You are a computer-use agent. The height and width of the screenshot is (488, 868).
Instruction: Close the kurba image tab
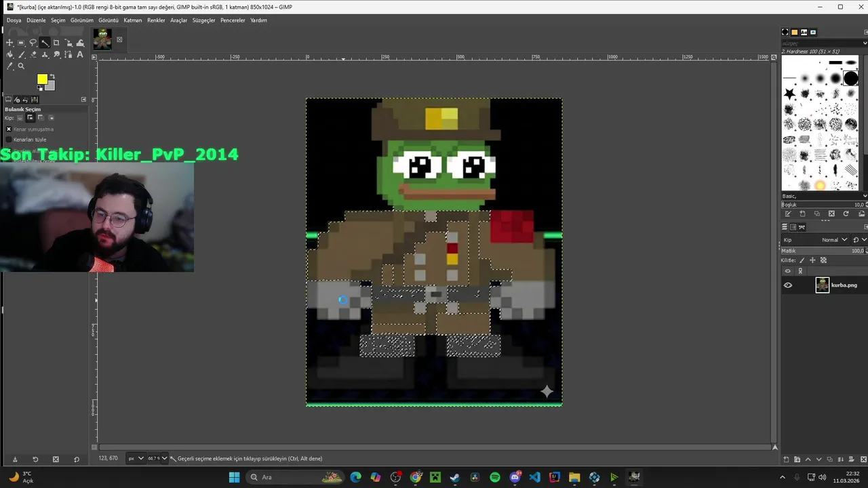coord(119,39)
